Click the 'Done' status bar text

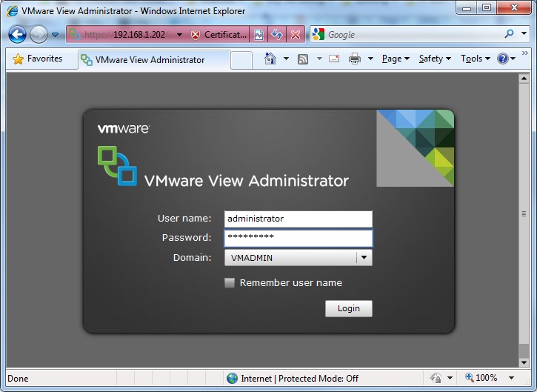coord(18,379)
